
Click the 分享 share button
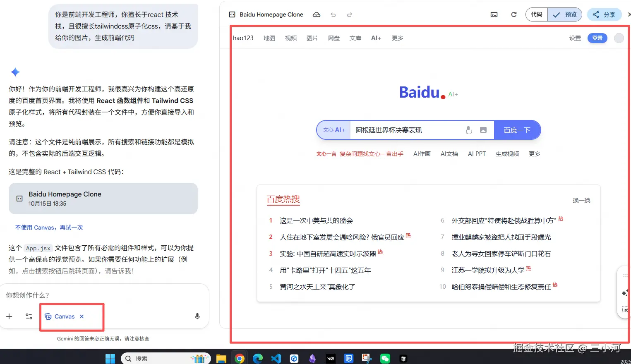604,14
